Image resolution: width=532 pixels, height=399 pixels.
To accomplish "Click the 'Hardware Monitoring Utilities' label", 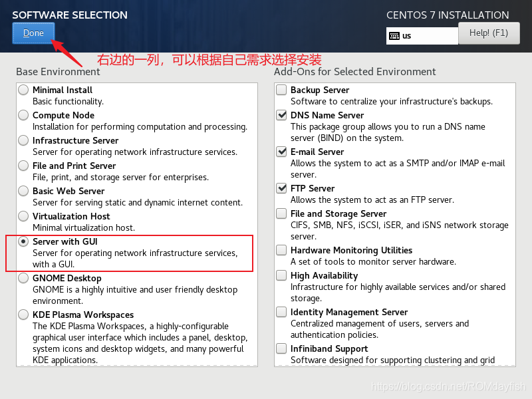I will [x=352, y=251].
